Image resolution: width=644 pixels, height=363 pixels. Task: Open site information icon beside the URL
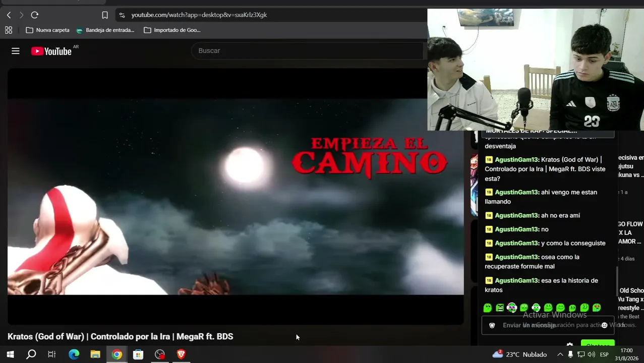point(122,15)
